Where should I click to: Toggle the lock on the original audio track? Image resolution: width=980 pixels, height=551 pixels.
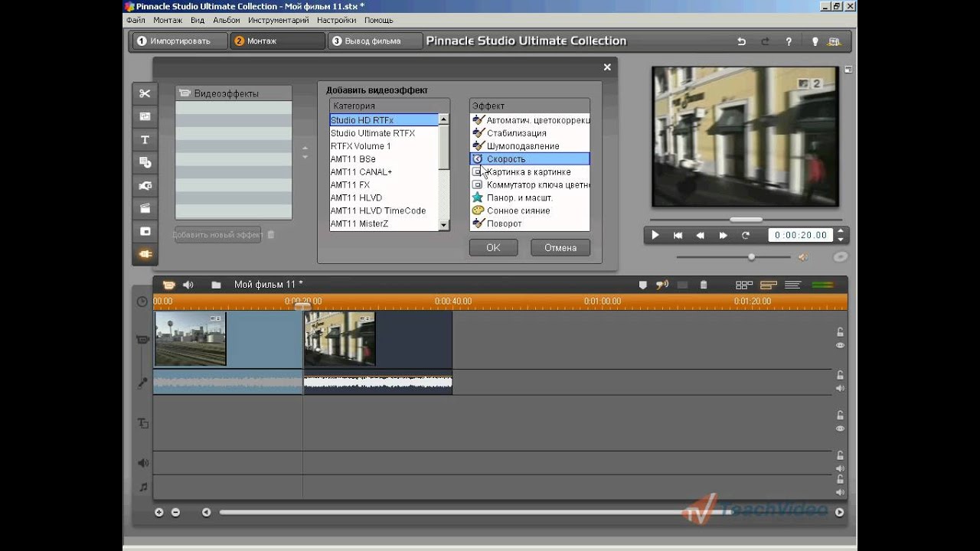(x=840, y=374)
